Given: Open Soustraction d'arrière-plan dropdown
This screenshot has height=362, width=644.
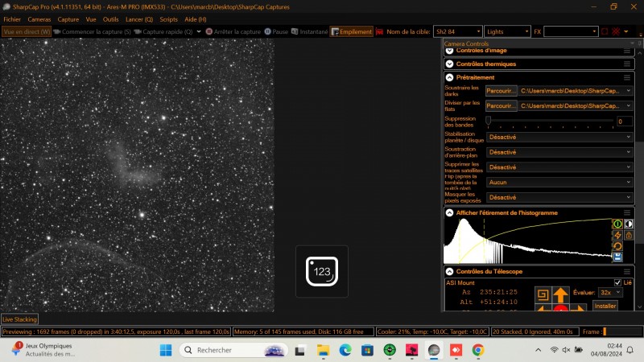Looking at the screenshot, I should tap(559, 152).
